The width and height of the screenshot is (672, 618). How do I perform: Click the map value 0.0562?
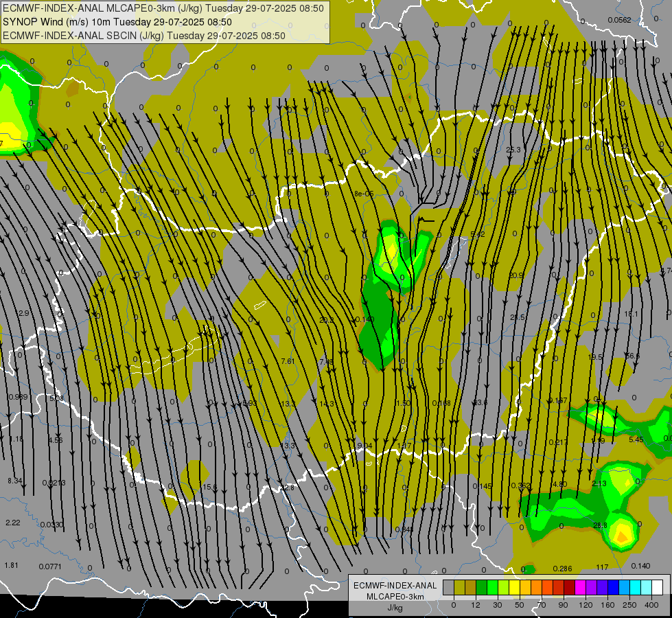tap(619, 20)
